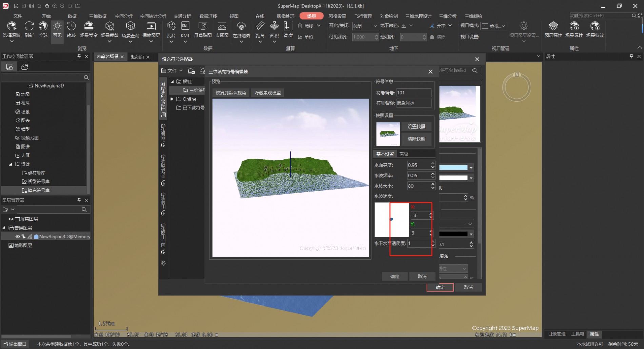Open the 三维数据 ribbon tab
The height and width of the screenshot is (349, 644).
click(x=98, y=16)
